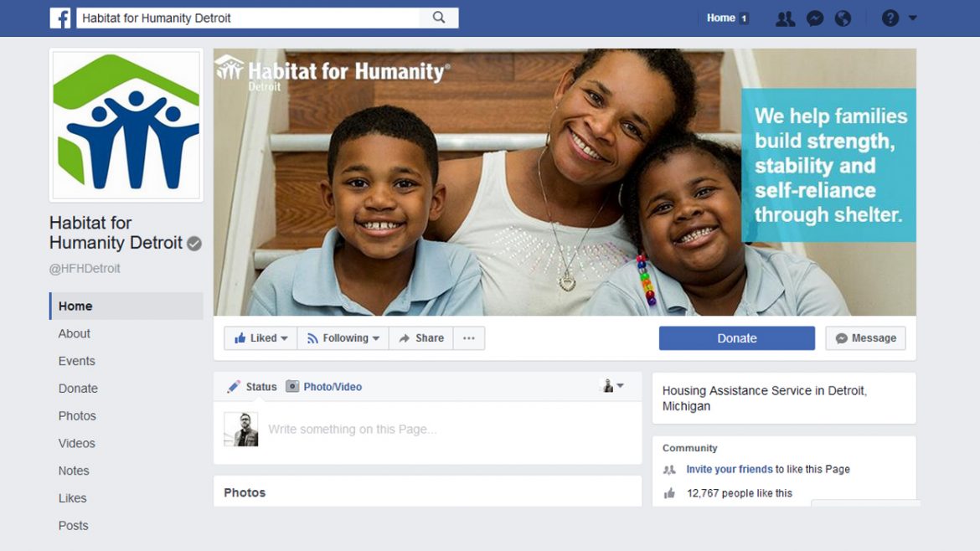Click the blue Donate button
This screenshot has width=980, height=551.
[x=737, y=338]
